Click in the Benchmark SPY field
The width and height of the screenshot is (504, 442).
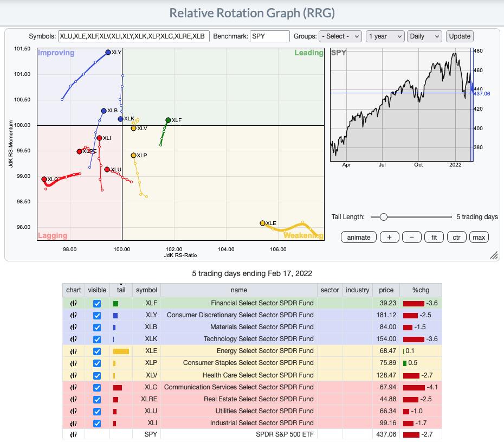(x=270, y=36)
